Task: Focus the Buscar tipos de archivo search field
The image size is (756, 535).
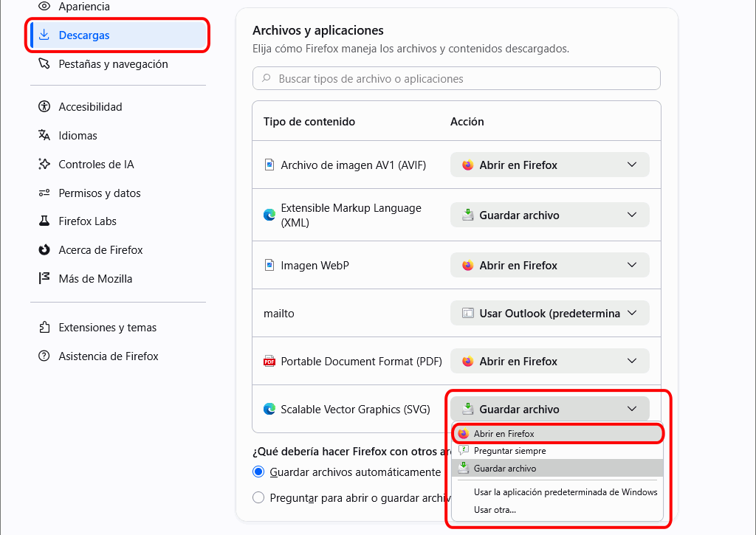Action: pyautogui.click(x=456, y=78)
